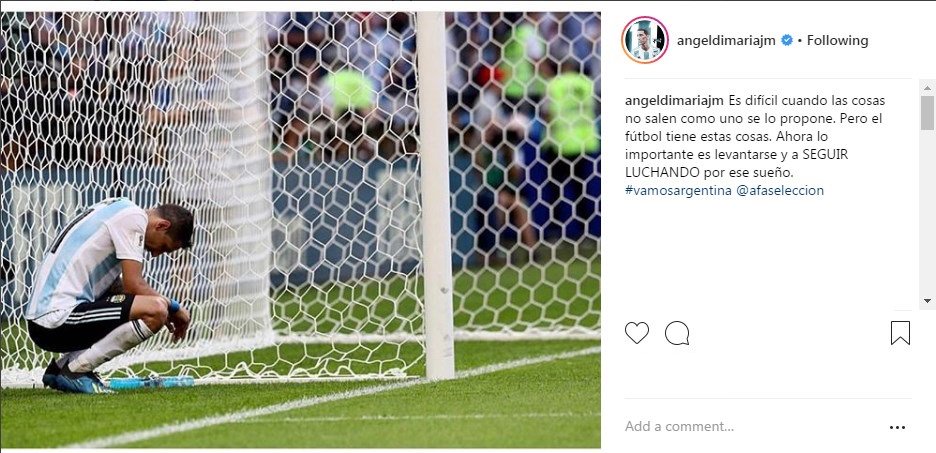Click the white goalpost in the photo

(435, 196)
